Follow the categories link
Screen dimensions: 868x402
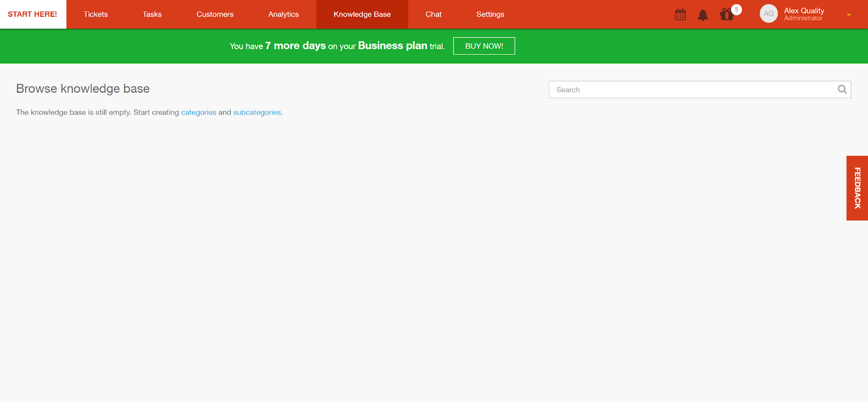[x=199, y=112]
